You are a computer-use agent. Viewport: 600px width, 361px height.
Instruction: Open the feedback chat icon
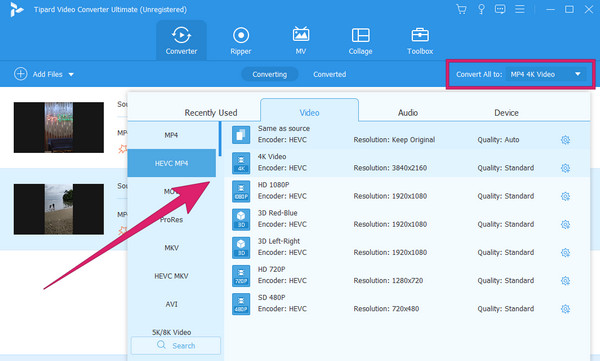(500, 9)
